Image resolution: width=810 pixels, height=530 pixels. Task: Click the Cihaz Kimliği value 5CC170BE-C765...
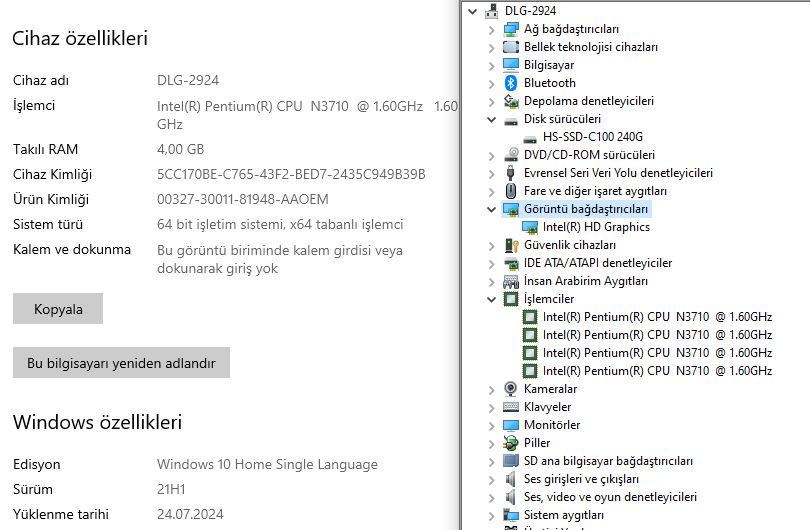click(x=291, y=175)
